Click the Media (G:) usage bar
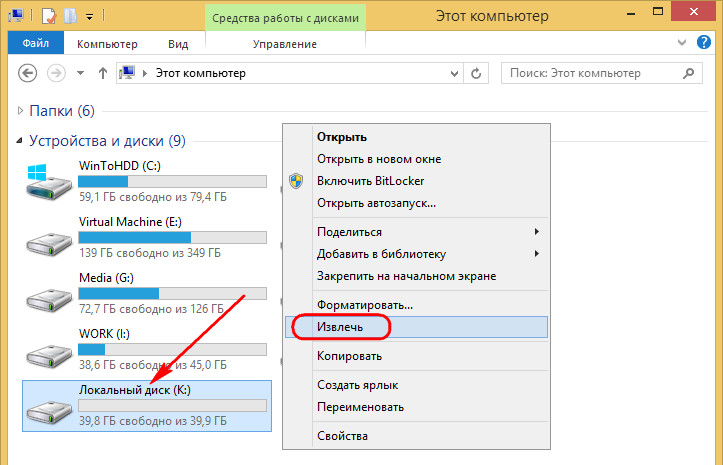This screenshot has width=723, height=465. [172, 293]
